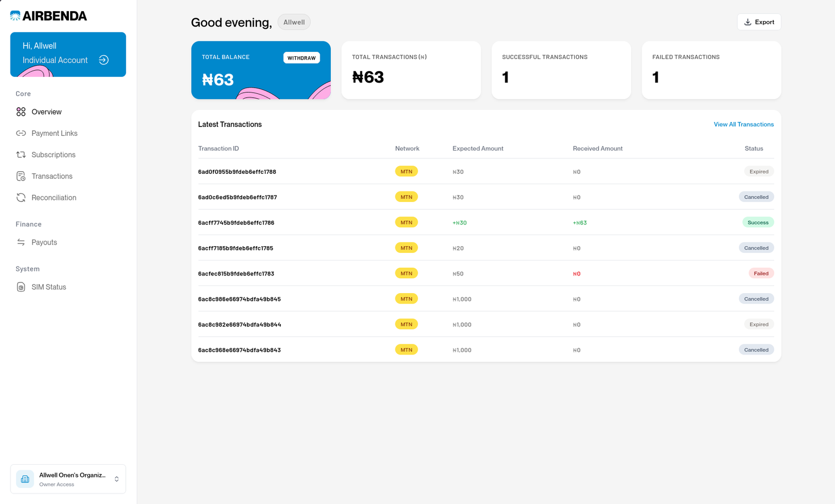Click transaction ID 6acff7745b9fdeb6effc1786

[236, 223]
